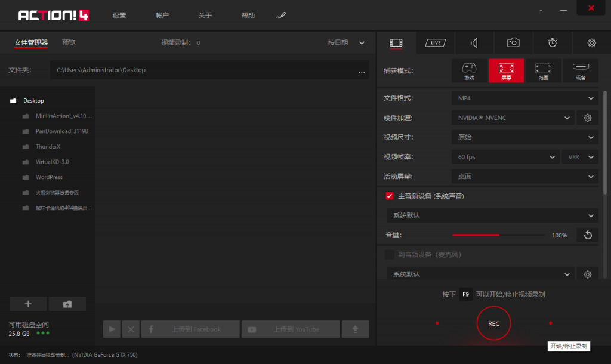Screen dimensions: 611x364
Task: Enable the 副音频设备 microphone checkbox
Action: [390, 255]
